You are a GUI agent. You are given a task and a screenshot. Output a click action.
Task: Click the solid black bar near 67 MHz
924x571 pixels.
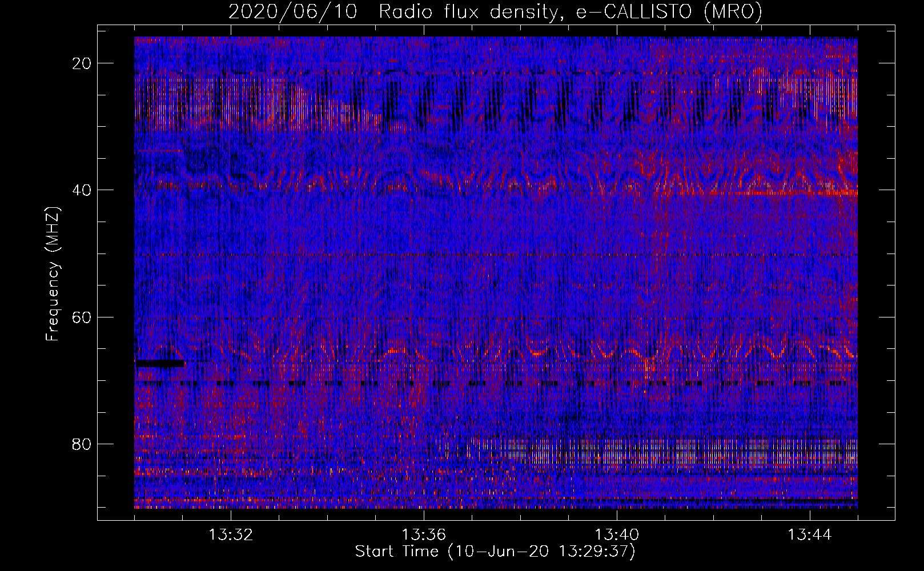[160, 363]
